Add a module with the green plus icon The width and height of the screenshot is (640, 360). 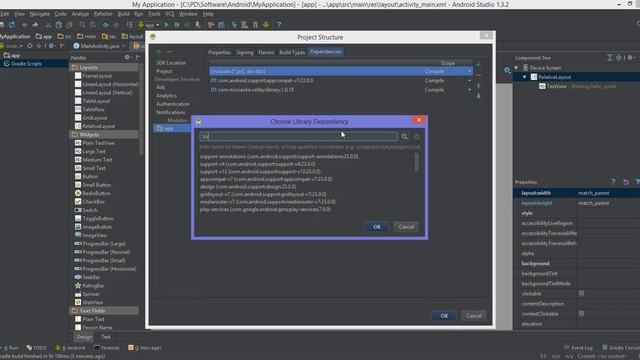point(159,52)
